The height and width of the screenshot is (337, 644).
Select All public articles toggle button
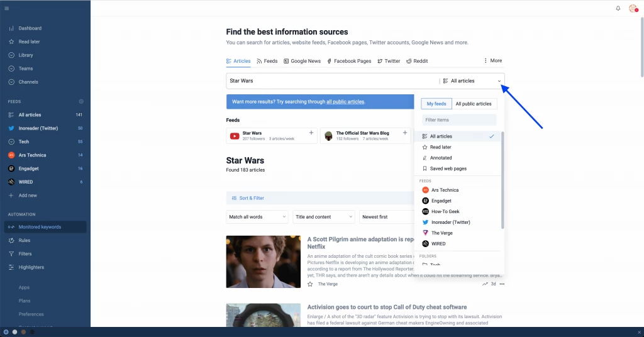[474, 104]
